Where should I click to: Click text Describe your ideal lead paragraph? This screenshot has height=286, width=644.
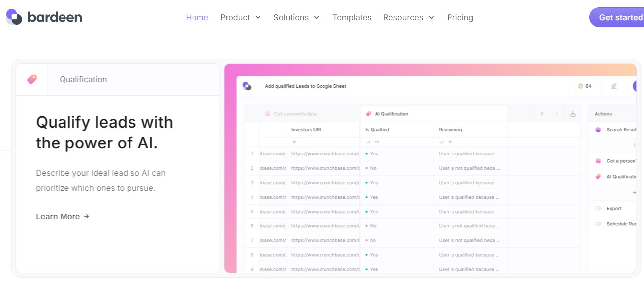point(101,181)
